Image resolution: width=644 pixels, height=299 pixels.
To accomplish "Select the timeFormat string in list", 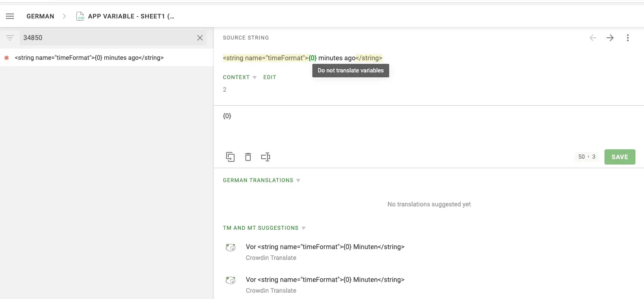I will 89,58.
